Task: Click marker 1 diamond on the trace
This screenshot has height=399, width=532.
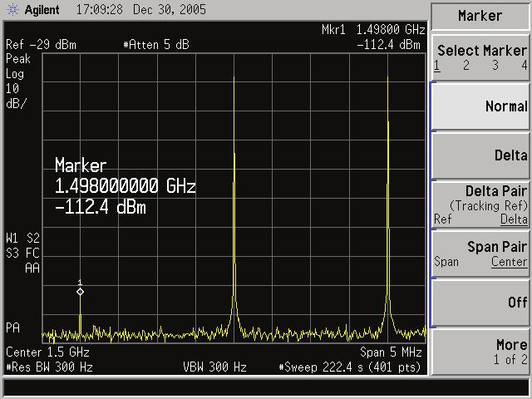Action: pos(80,292)
